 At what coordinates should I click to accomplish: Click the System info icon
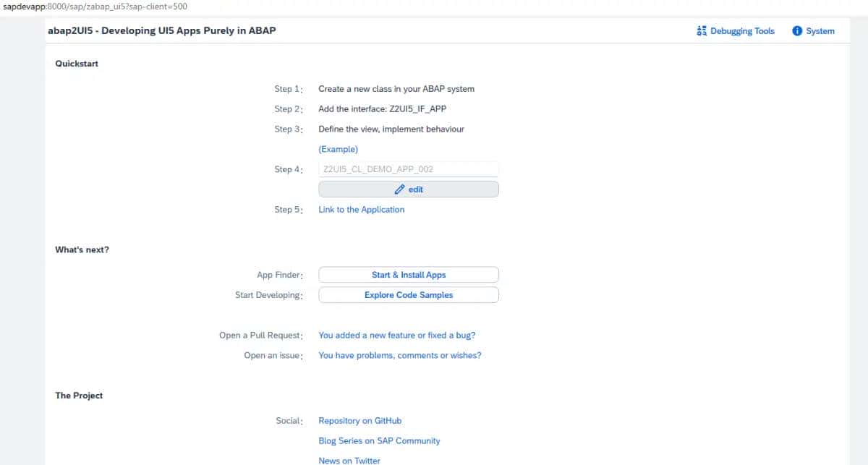click(796, 30)
